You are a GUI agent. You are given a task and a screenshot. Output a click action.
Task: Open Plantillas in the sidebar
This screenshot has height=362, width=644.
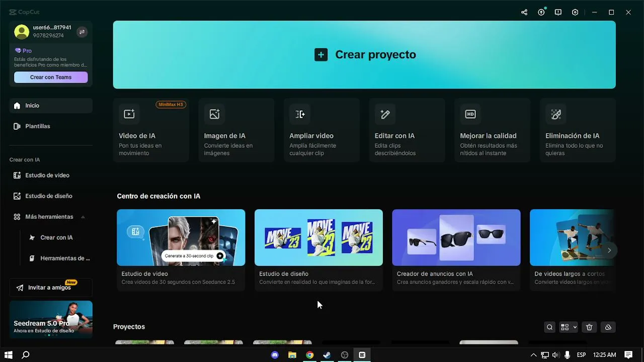(51, 126)
